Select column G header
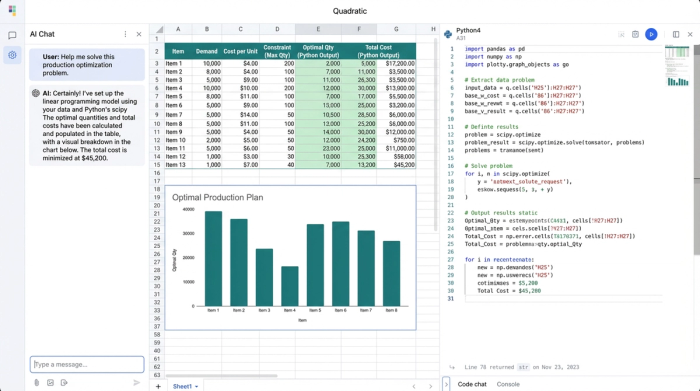The width and height of the screenshot is (700, 391). coord(396,29)
